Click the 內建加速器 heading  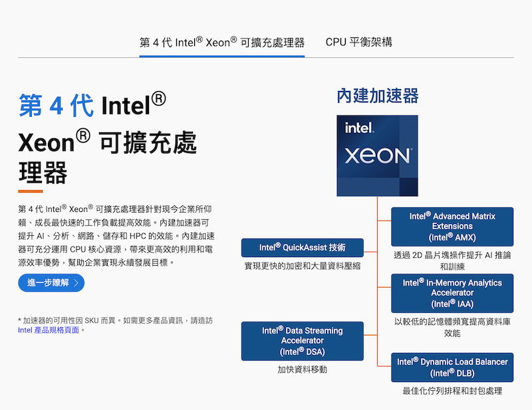tap(377, 96)
